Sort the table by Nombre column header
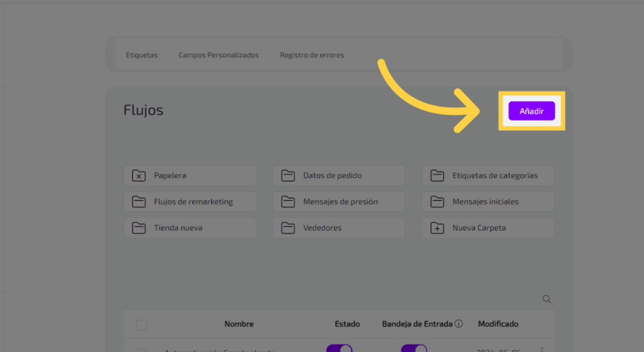644x352 pixels. click(x=239, y=324)
